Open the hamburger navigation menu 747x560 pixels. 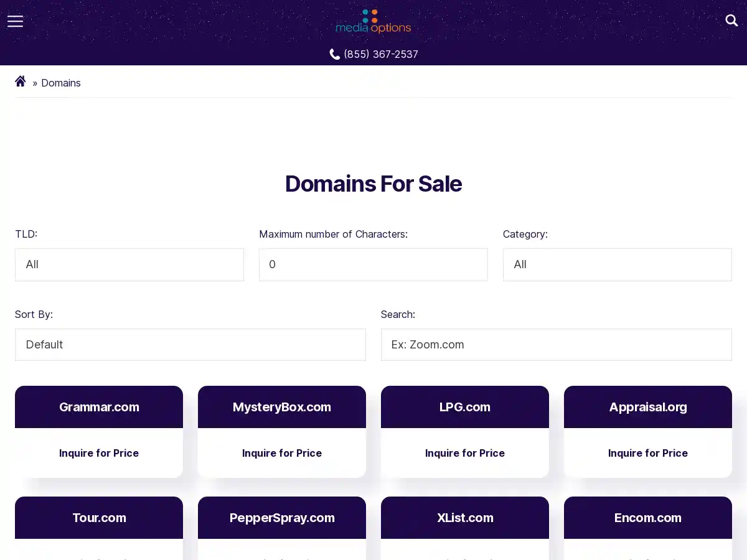tap(15, 21)
